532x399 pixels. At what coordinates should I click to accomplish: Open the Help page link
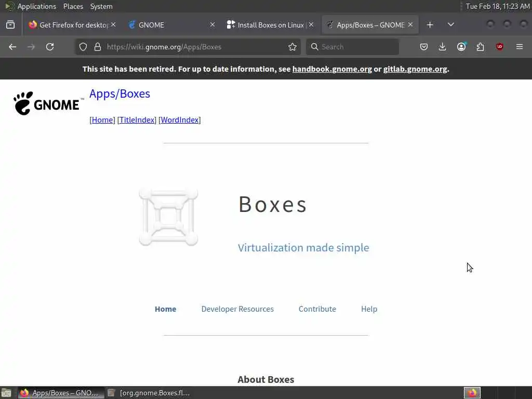tap(369, 309)
